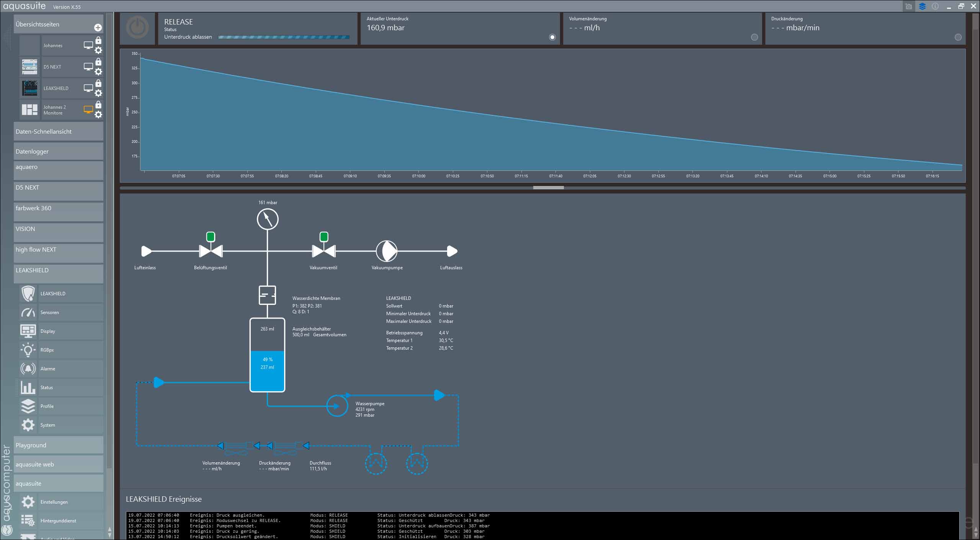Screen dimensions: 980x540
Task: Collapse the Übersichtsseiten section
Action: coord(58,24)
